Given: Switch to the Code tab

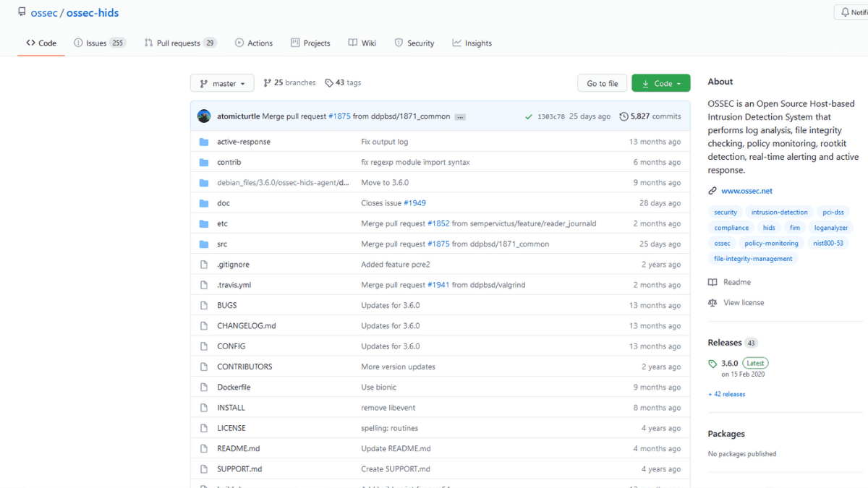Looking at the screenshot, I should [41, 43].
